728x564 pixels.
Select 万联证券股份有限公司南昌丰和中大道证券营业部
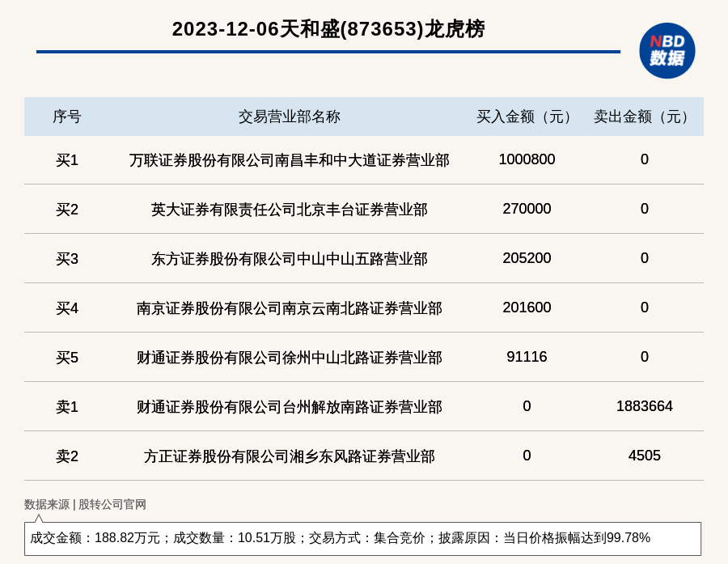pos(290,160)
